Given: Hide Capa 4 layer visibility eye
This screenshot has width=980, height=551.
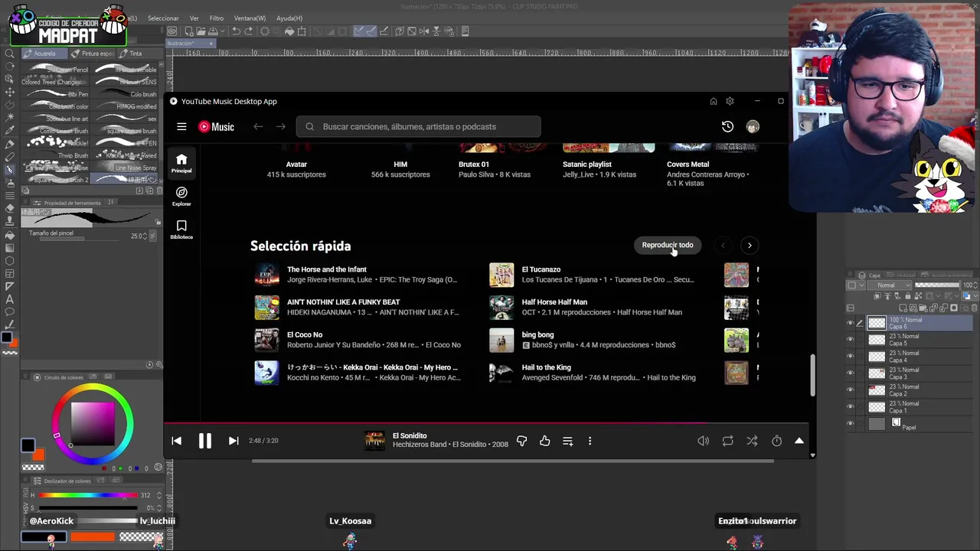Looking at the screenshot, I should 850,357.
